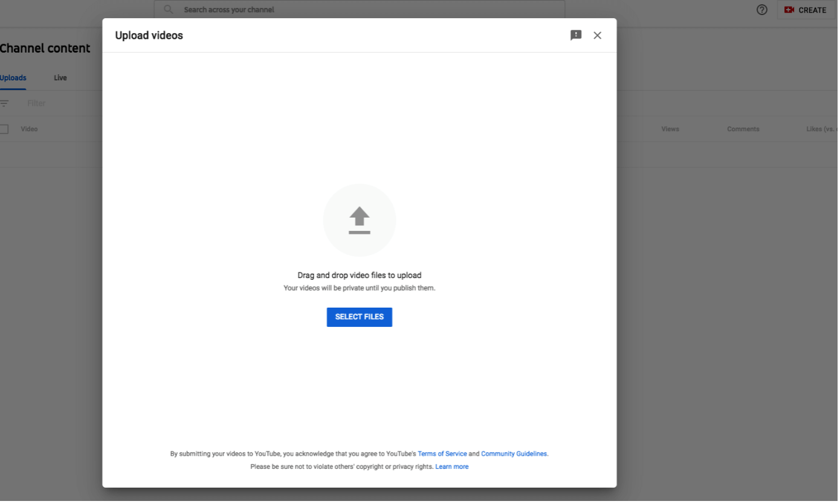840x504 pixels.
Task: Focus the Search across your channel field
Action: point(363,10)
